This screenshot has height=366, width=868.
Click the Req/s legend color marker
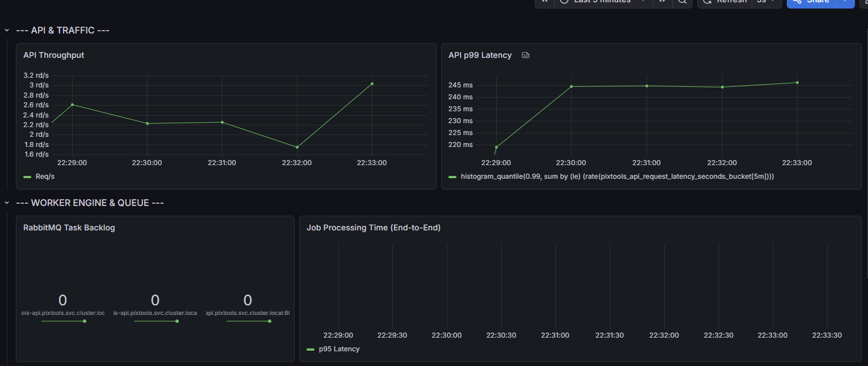point(27,177)
